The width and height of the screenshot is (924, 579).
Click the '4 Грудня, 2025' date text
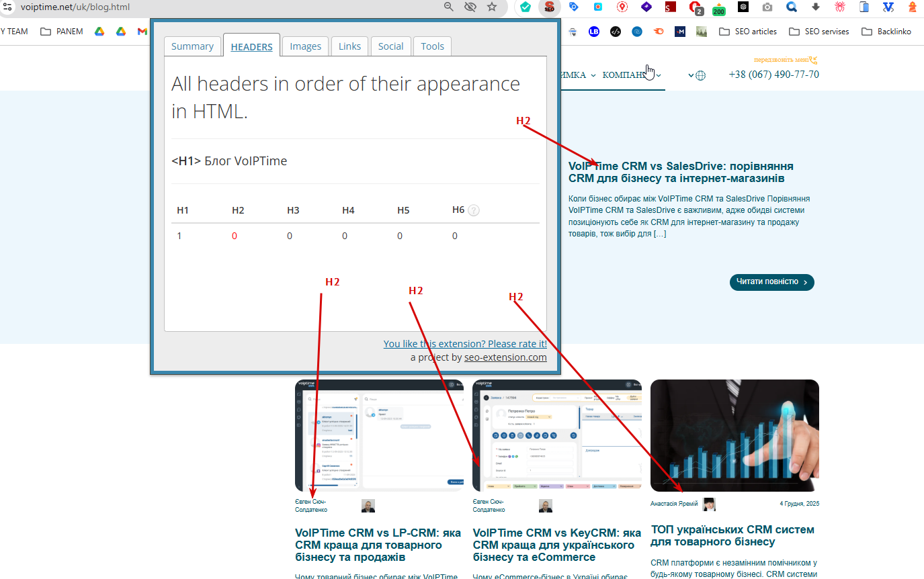pyautogui.click(x=800, y=504)
